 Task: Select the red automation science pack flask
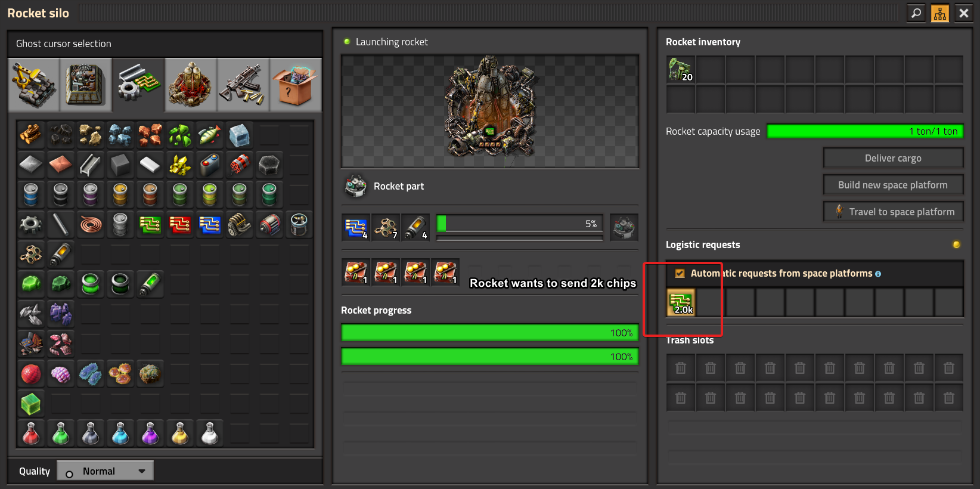coord(31,434)
